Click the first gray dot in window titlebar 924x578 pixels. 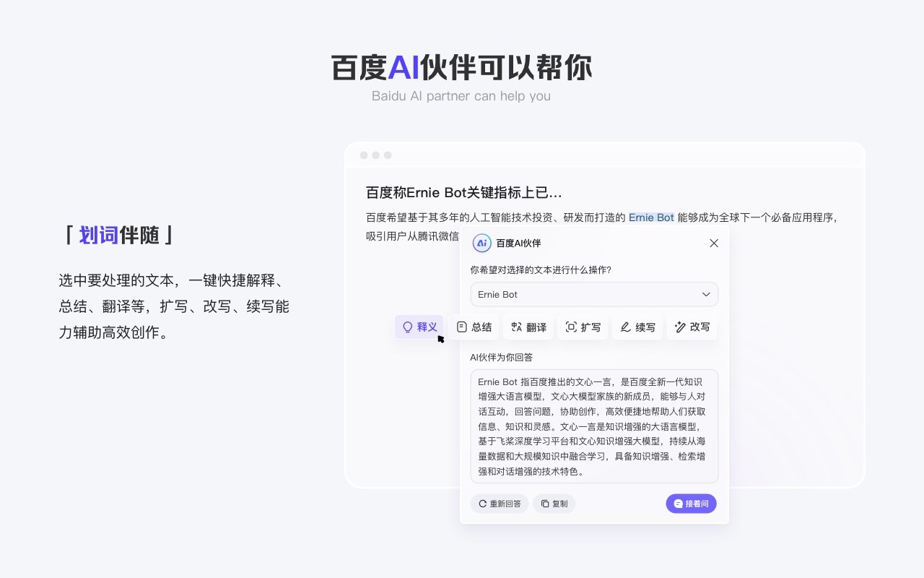click(x=364, y=155)
